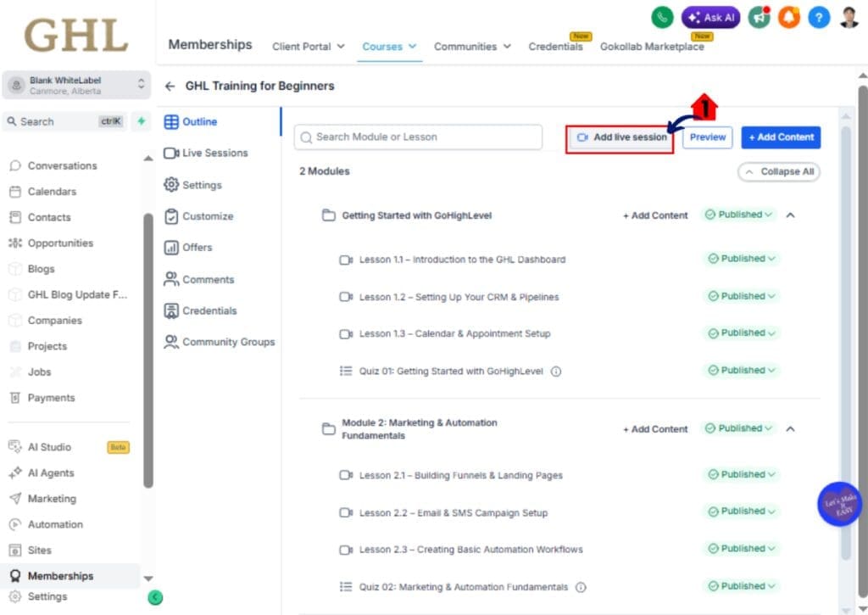Open the course Credentials tab in the side panel
868x615 pixels.
200,310
